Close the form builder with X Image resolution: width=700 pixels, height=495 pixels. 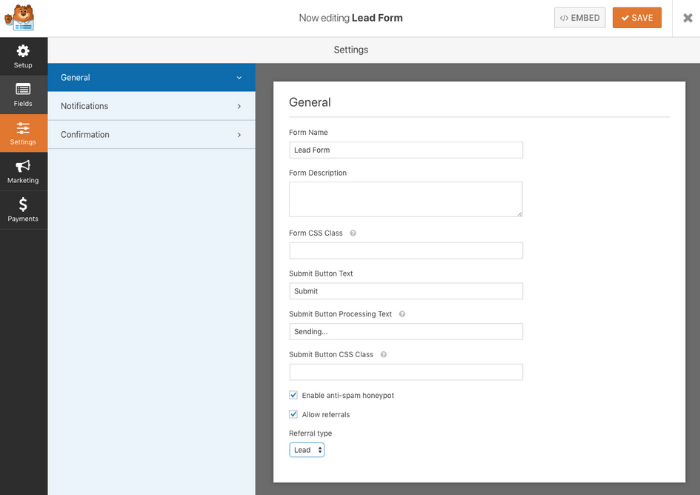coord(686,18)
